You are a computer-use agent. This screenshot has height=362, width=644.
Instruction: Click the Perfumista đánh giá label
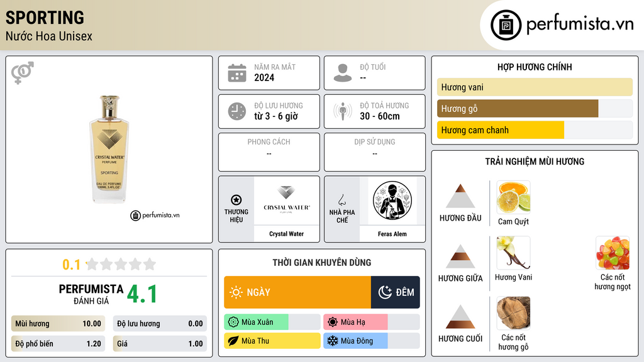click(91, 294)
